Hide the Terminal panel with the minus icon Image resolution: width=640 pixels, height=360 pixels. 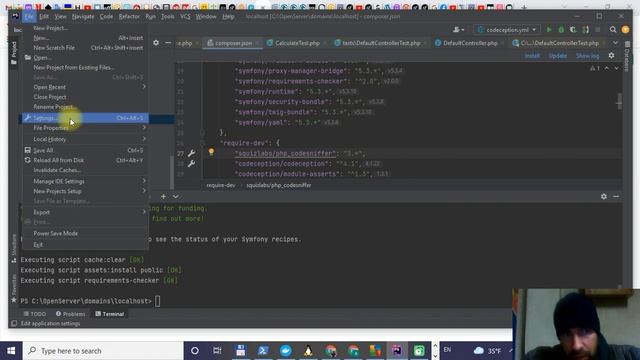(x=616, y=197)
